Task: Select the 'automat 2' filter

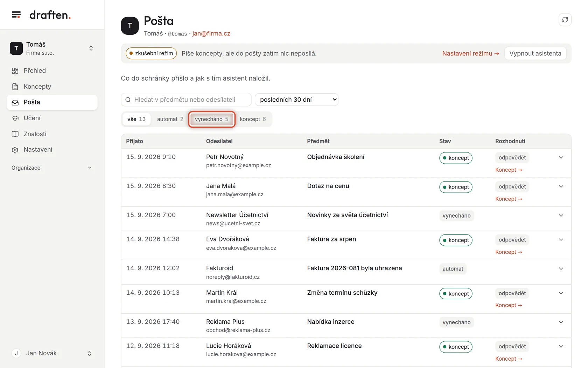Action: (x=170, y=119)
